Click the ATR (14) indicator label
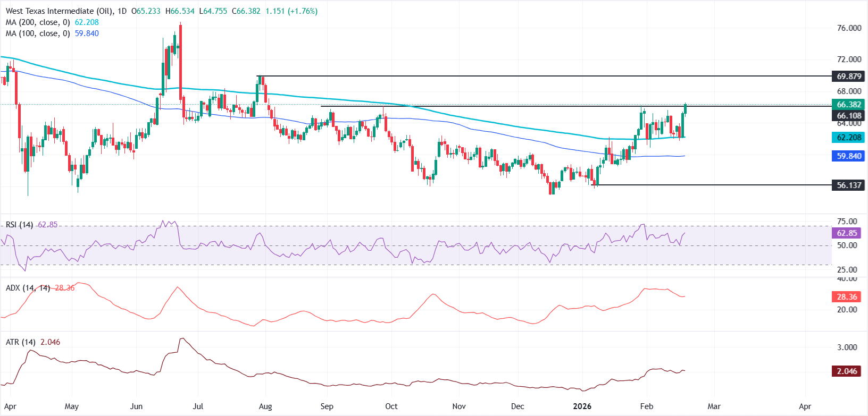Viewport: 868px width, 416px height. tap(21, 342)
